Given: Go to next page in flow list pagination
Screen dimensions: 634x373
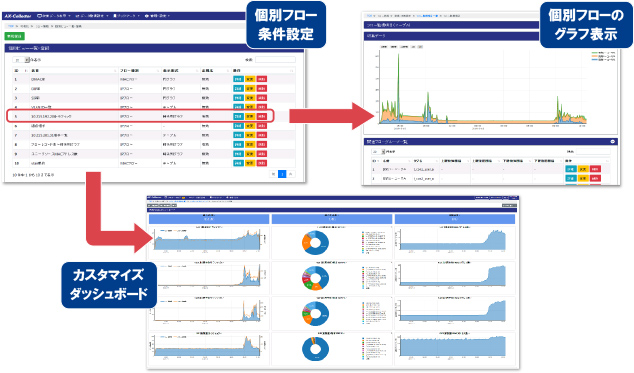Looking at the screenshot, I should 291,174.
